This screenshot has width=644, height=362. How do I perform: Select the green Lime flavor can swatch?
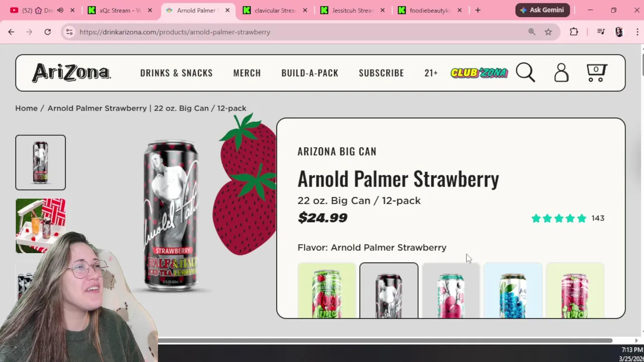click(x=327, y=291)
